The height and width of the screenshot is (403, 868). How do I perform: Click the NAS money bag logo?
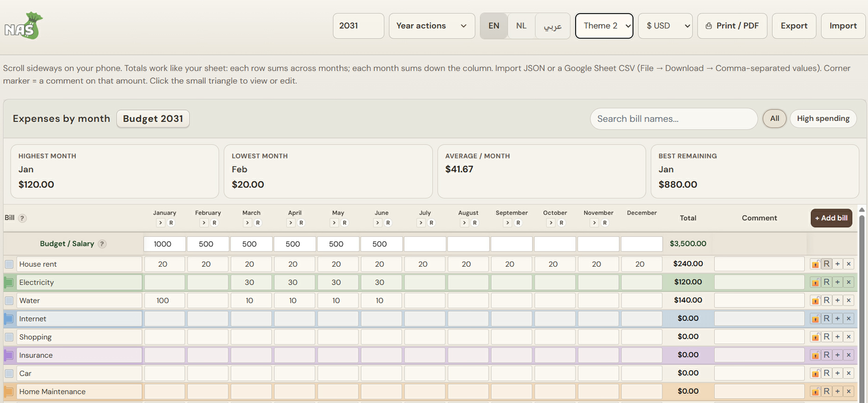point(24,26)
